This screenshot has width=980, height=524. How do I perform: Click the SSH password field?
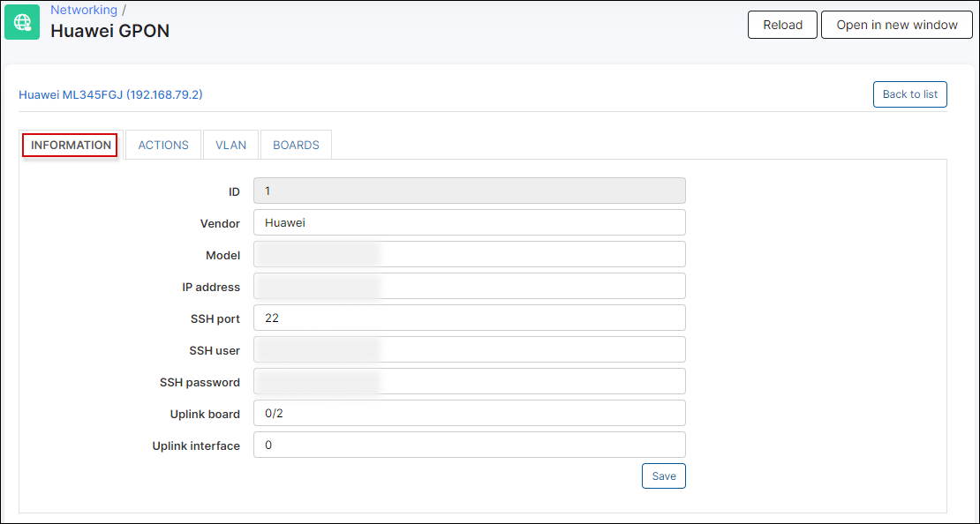pos(470,382)
